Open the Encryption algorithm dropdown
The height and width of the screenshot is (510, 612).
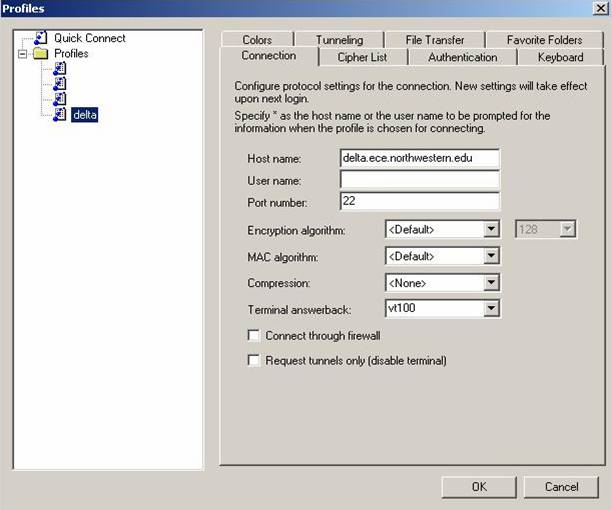(442, 229)
